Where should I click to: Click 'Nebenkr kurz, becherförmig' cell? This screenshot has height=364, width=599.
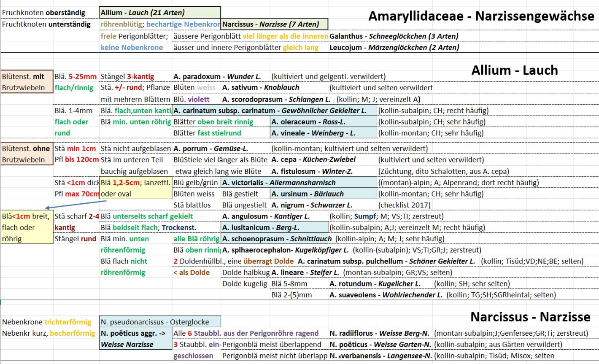tap(49, 333)
